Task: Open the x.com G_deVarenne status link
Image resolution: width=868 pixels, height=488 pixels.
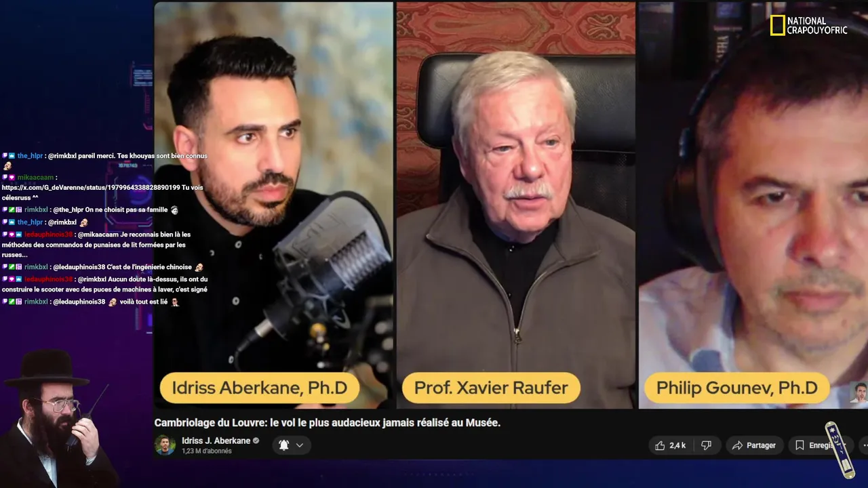Action: pos(91,188)
